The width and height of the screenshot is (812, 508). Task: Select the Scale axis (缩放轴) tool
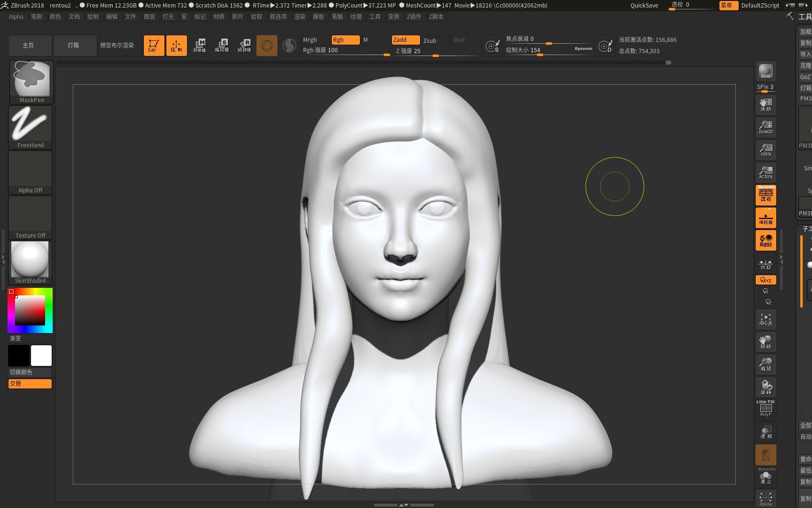(x=222, y=46)
